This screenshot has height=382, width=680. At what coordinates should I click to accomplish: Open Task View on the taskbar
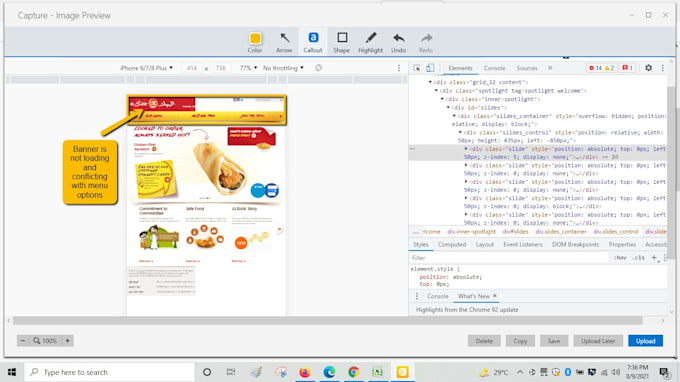click(231, 372)
